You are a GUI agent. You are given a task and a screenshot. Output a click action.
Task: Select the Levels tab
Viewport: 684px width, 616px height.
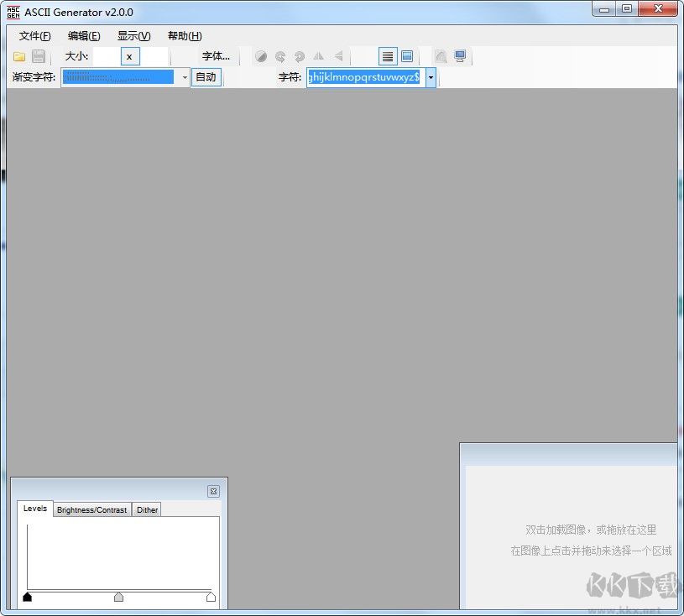(x=35, y=509)
